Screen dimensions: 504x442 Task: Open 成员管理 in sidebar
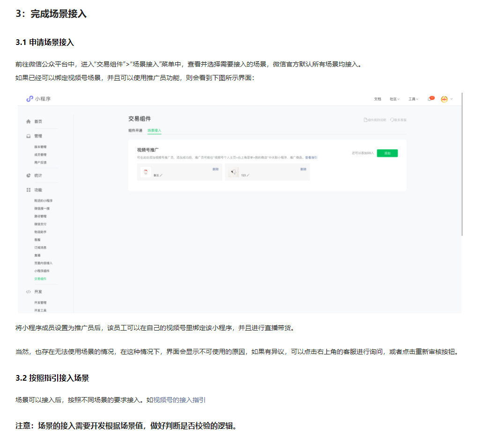click(x=40, y=155)
